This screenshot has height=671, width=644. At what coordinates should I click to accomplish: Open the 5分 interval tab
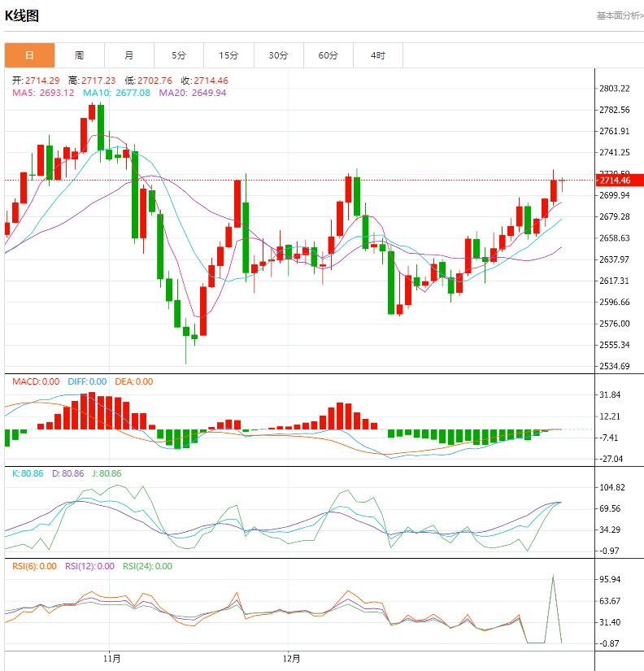pyautogui.click(x=179, y=55)
